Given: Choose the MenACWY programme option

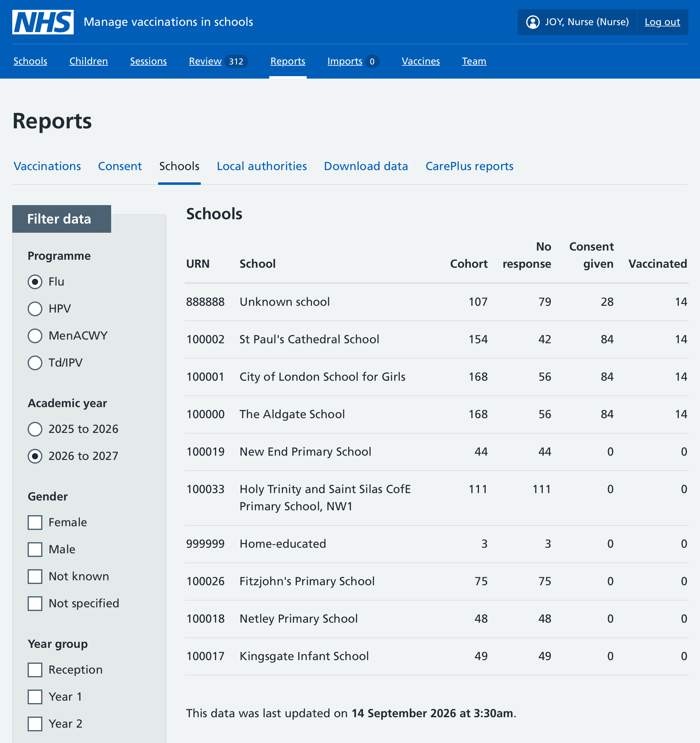Looking at the screenshot, I should [35, 336].
